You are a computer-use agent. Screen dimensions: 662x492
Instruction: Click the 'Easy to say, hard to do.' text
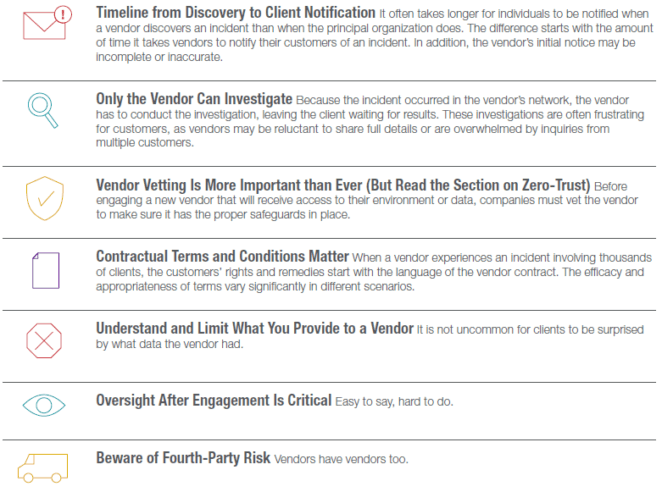point(394,402)
